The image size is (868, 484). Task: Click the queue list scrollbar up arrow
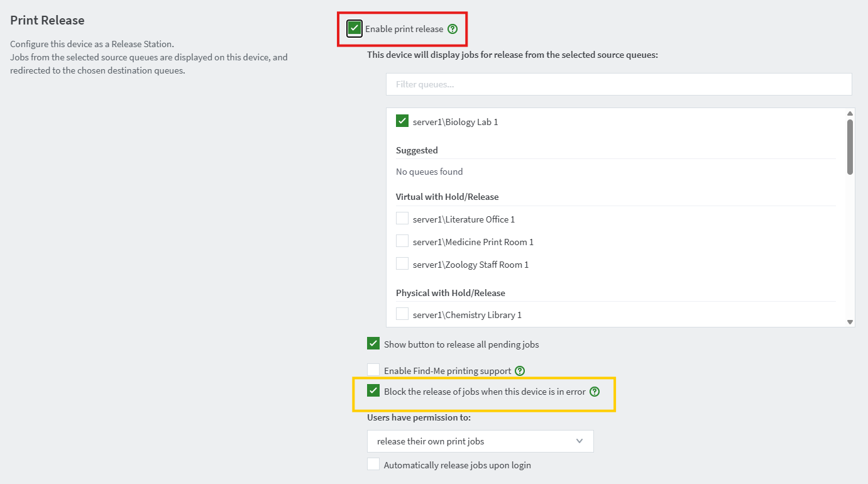click(x=850, y=114)
